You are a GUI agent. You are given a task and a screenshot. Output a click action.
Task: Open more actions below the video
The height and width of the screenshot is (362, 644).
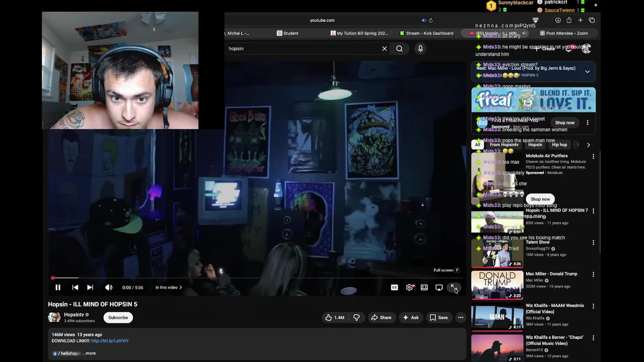tap(460, 318)
